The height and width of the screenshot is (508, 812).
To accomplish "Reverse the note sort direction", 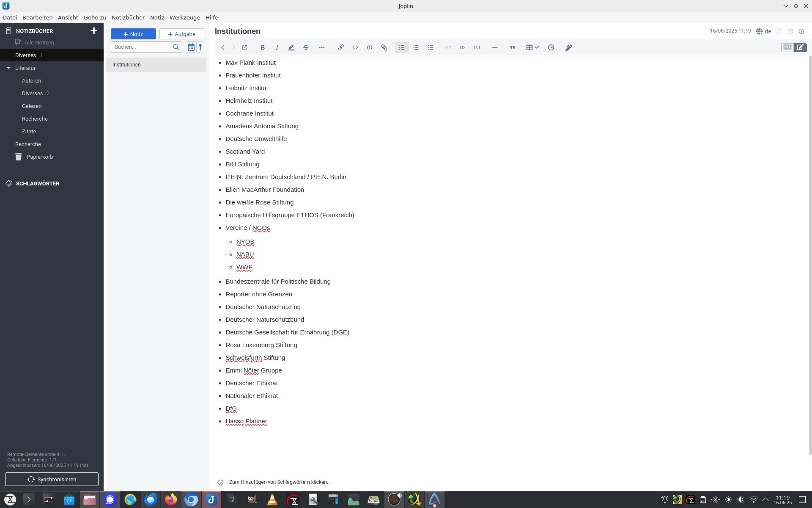I will 200,47.
